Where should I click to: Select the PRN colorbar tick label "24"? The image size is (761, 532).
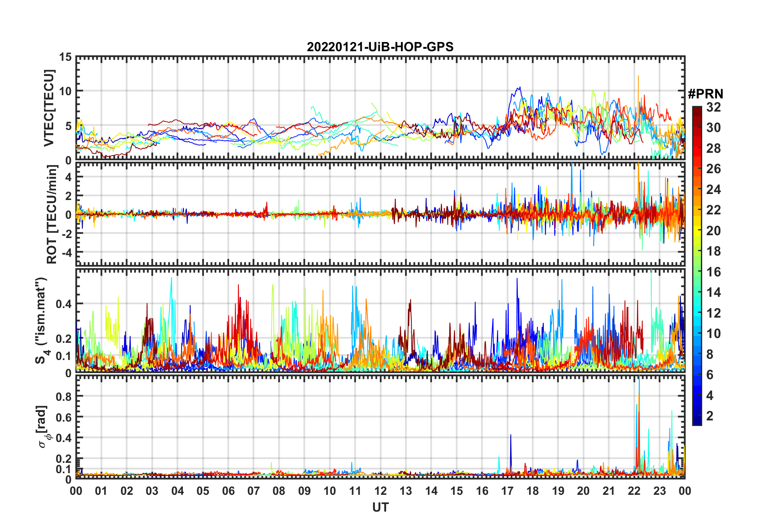coord(713,190)
